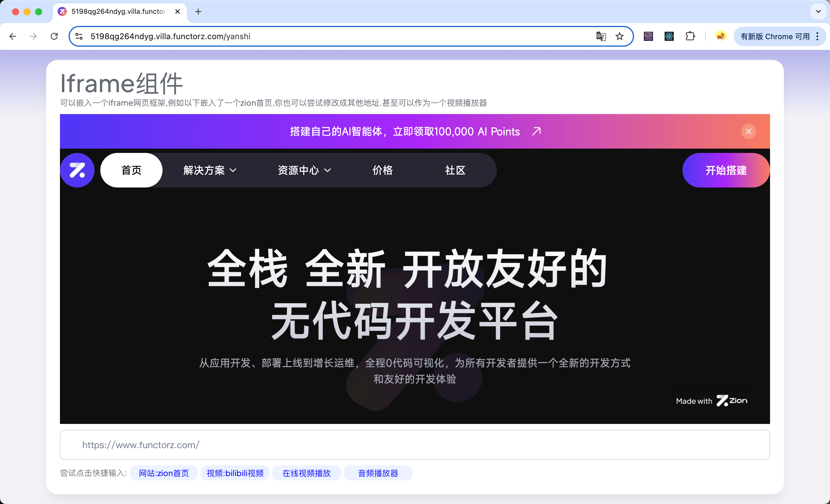Click the React DevTools extension icon

(x=669, y=36)
